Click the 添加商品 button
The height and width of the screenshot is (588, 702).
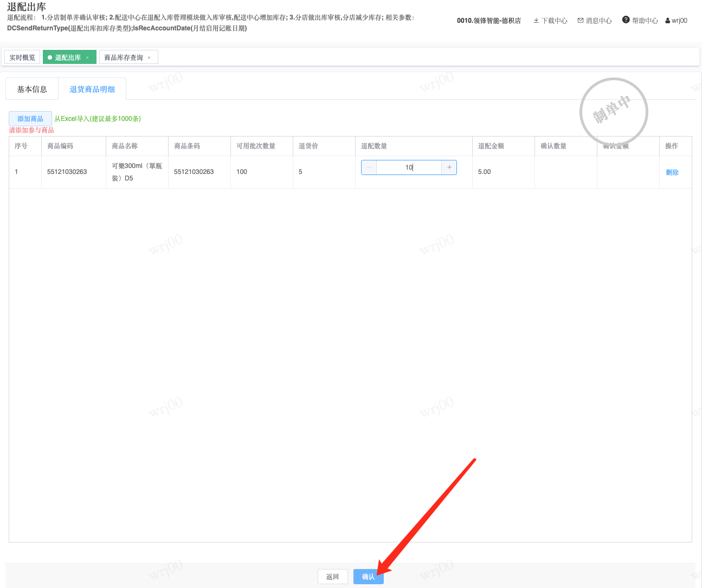[x=30, y=119]
